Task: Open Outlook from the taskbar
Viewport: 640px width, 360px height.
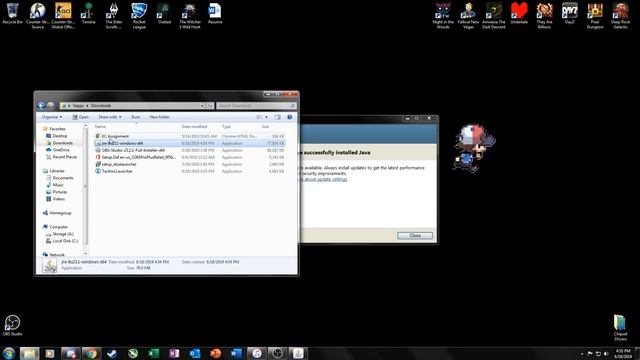Action: pyautogui.click(x=195, y=353)
